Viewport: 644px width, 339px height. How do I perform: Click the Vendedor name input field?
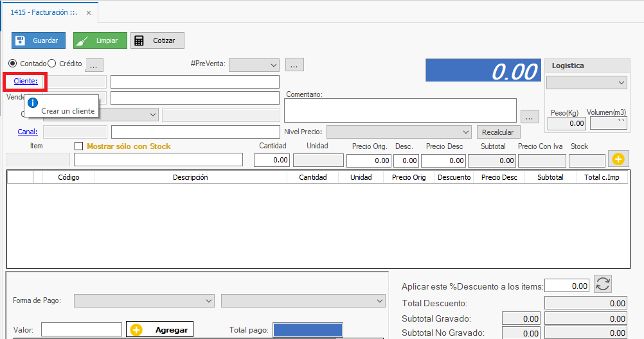195,98
